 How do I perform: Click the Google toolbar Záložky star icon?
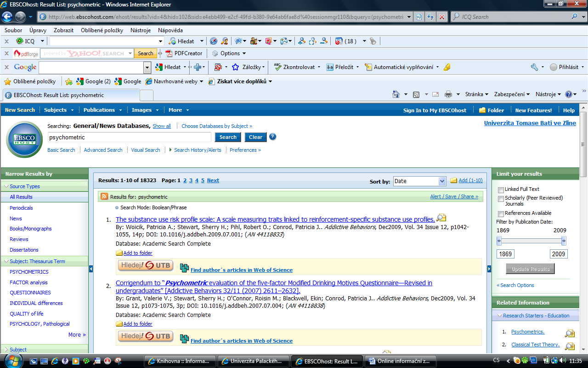pos(235,67)
